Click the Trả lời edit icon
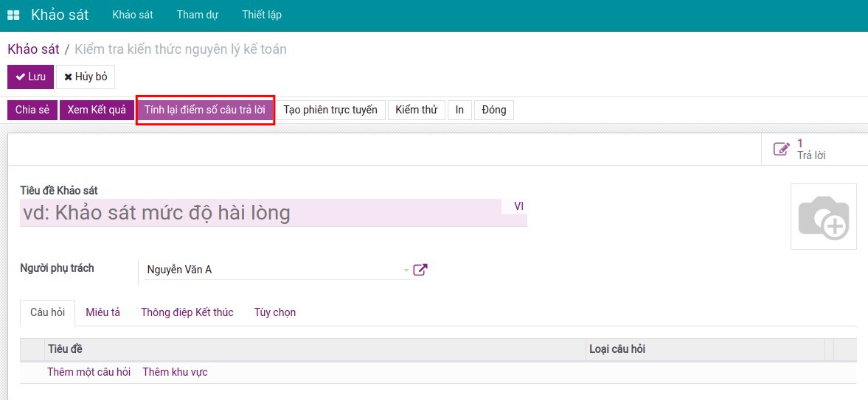 point(781,150)
